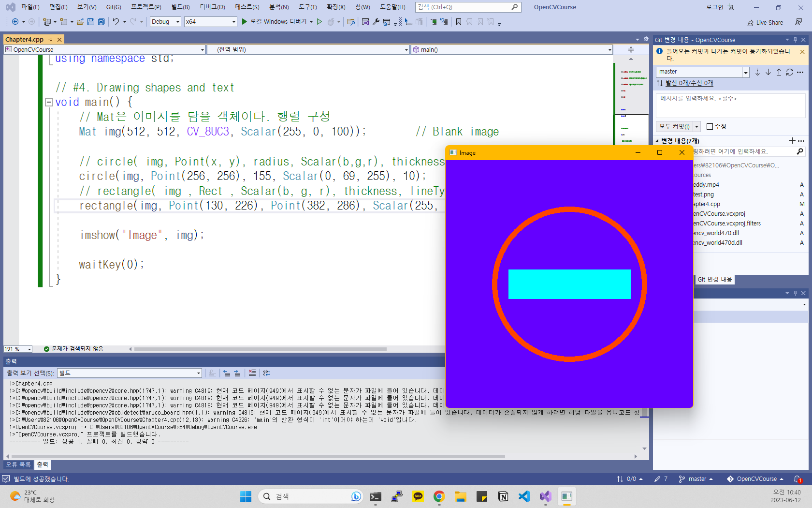The width and height of the screenshot is (812, 508).
Task: Click master branch in status bar
Action: 696,479
